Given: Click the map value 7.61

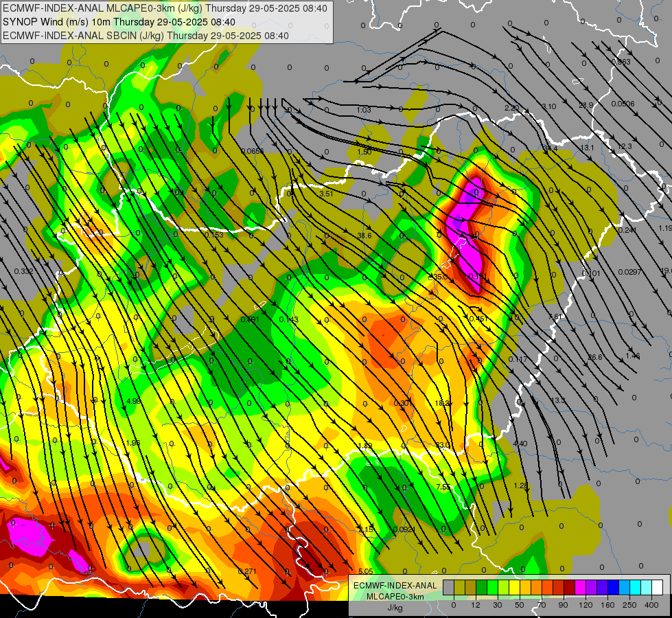Looking at the screenshot, I should (x=555, y=317).
